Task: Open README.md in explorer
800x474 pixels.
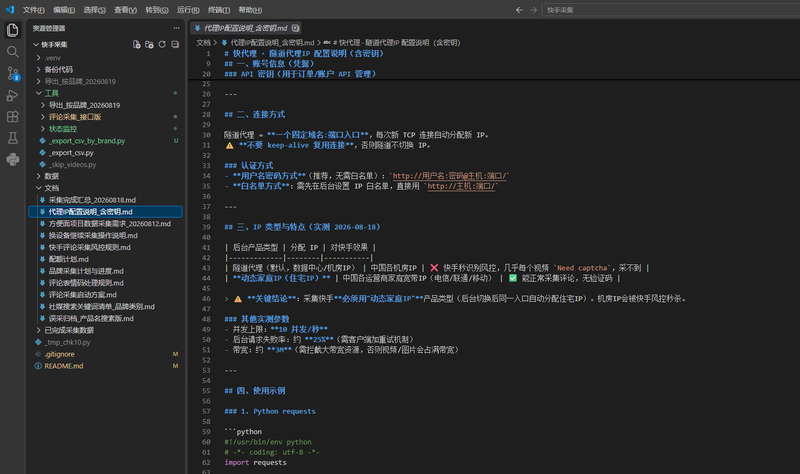Action: 105,366
